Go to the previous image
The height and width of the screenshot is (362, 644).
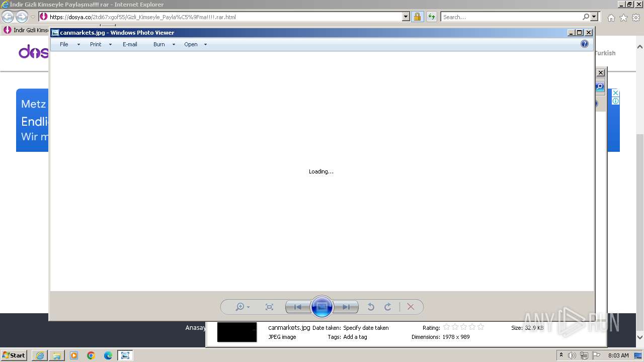298,307
